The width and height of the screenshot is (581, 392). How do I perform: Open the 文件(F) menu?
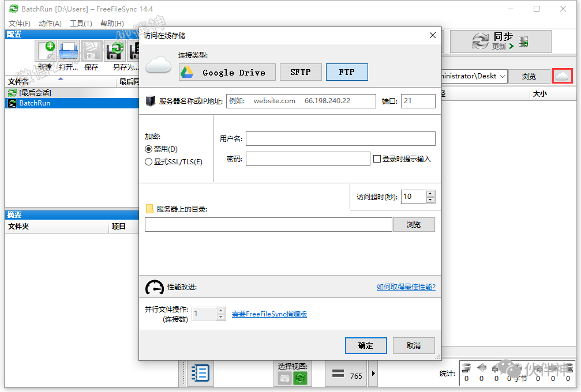[19, 23]
